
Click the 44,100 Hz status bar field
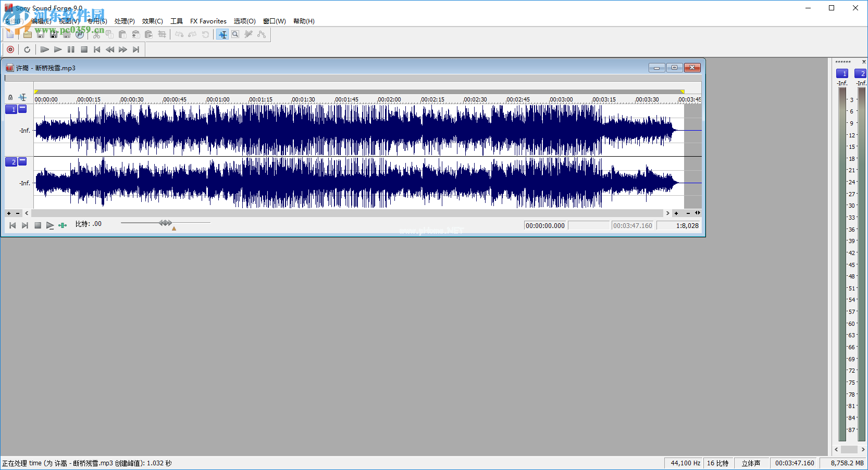point(684,463)
